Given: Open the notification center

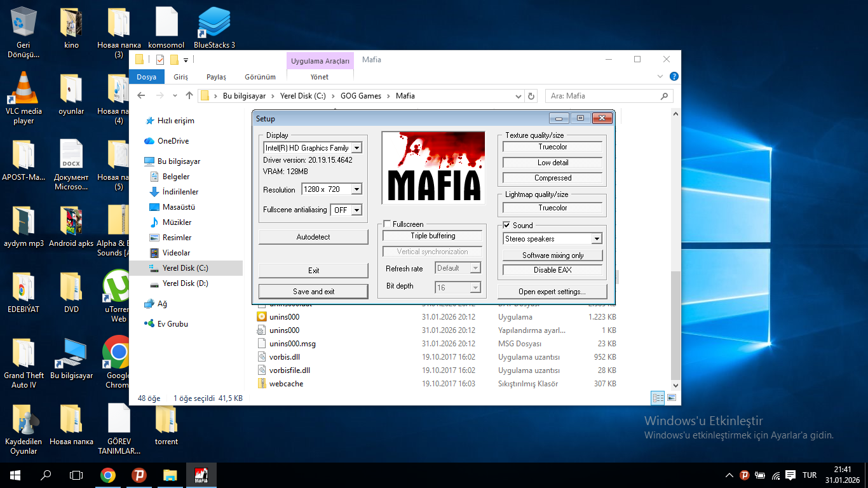Looking at the screenshot, I should [790, 475].
